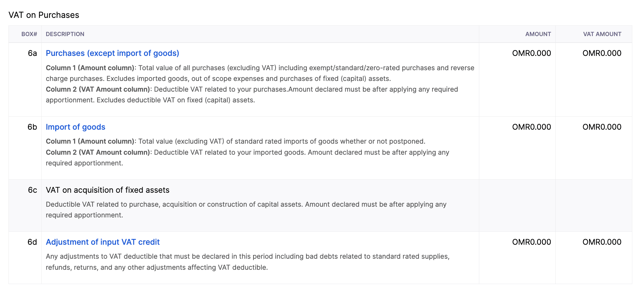644x299 pixels.
Task: Open Purchases (except import of goods) link
Action: (112, 53)
